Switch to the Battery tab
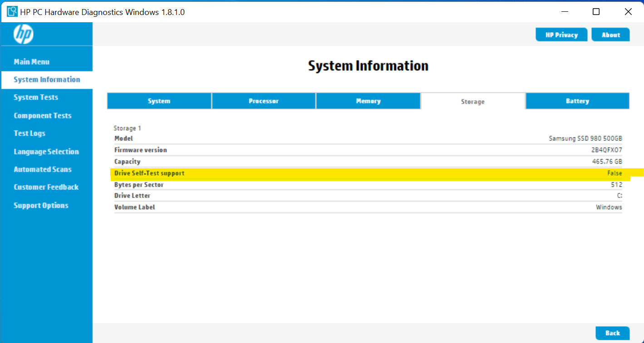 click(577, 101)
